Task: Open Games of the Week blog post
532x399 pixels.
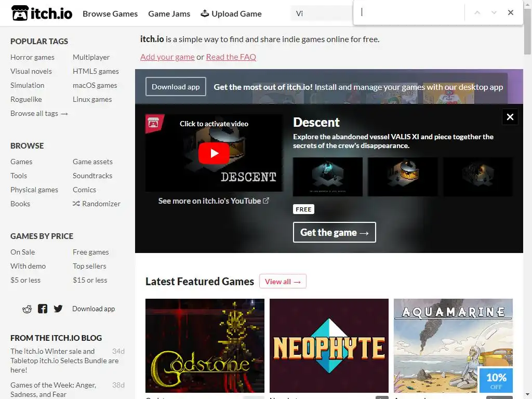Action: (x=53, y=390)
